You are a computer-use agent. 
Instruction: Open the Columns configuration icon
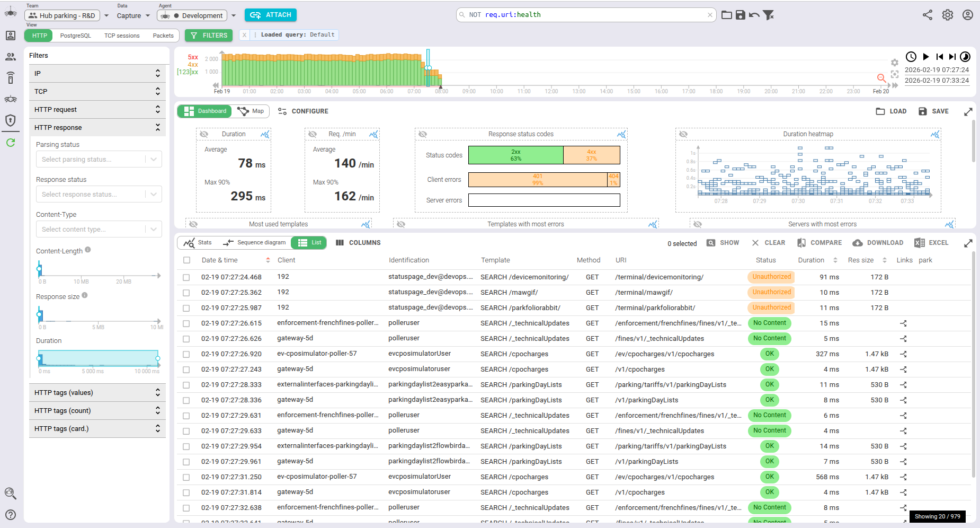pos(340,242)
